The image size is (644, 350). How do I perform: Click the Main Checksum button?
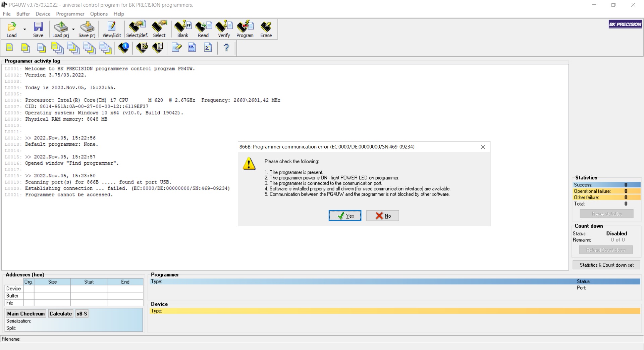26,314
